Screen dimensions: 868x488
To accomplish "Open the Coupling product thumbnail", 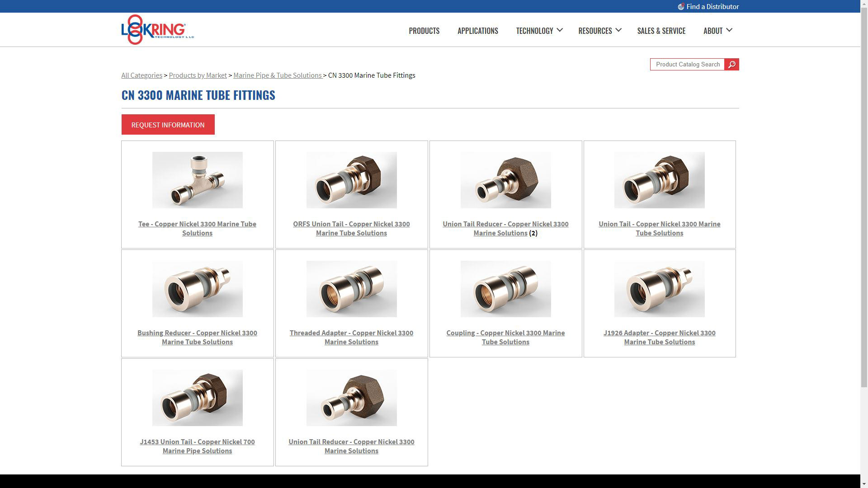I will point(505,289).
